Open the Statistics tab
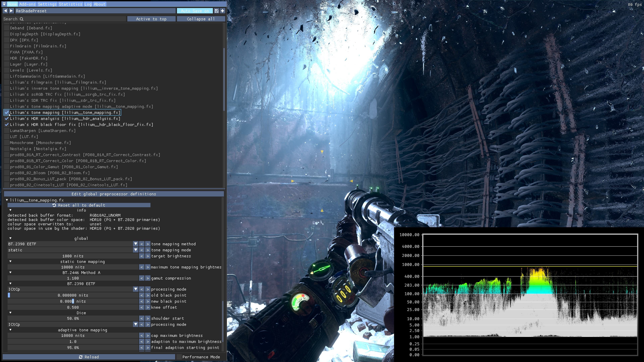644x362 pixels. coord(70,4)
